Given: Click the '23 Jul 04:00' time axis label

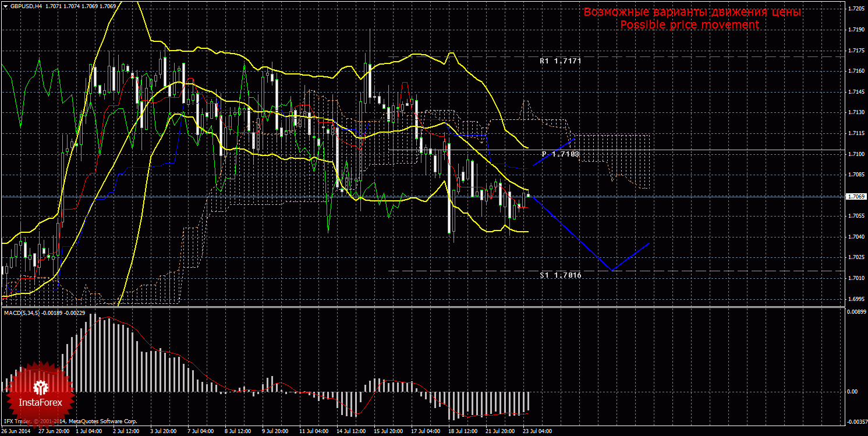Looking at the screenshot, I should [x=537, y=431].
